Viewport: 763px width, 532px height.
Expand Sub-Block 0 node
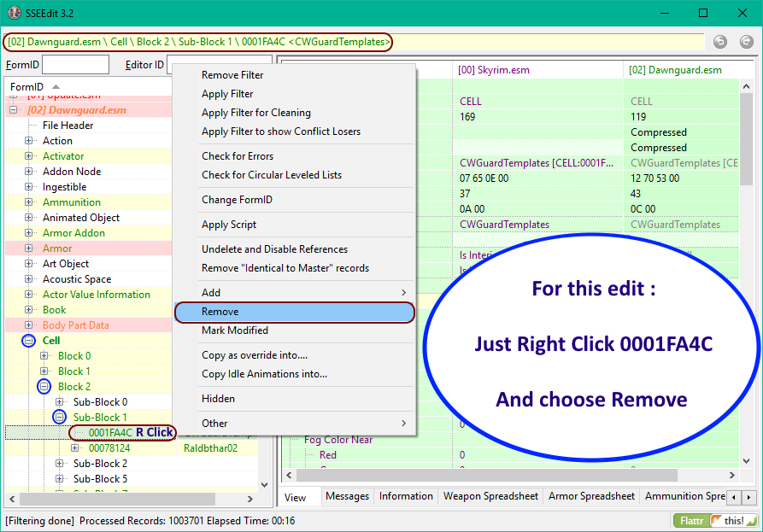[x=59, y=401]
